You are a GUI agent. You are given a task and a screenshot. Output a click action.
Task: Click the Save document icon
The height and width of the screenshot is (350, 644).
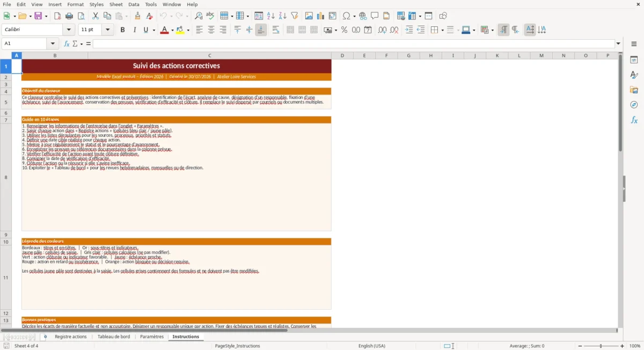(38, 16)
